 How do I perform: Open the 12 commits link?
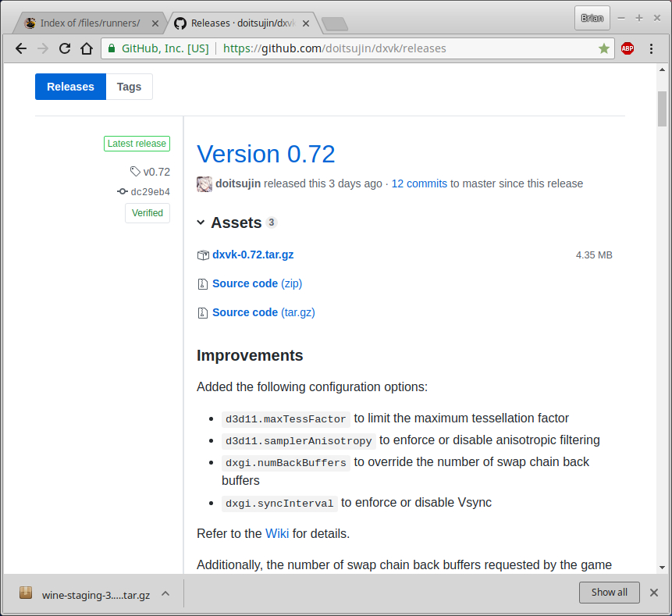pyautogui.click(x=419, y=184)
